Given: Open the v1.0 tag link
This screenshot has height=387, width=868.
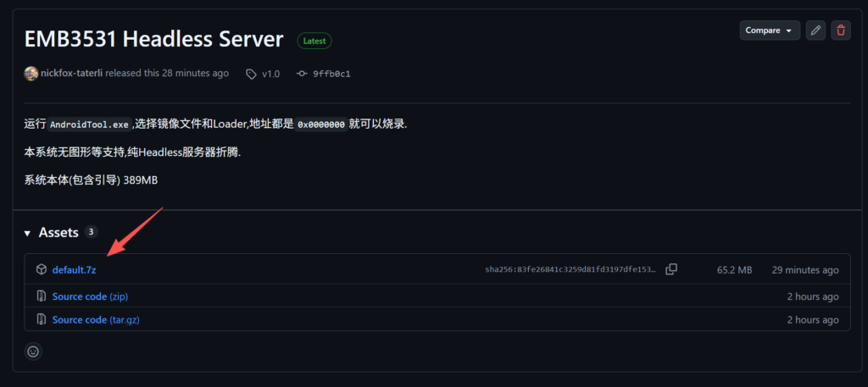Looking at the screenshot, I should point(270,74).
